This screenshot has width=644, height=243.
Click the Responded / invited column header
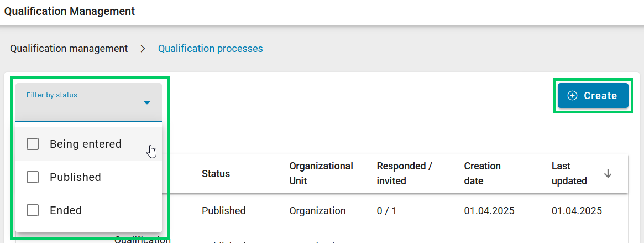404,173
